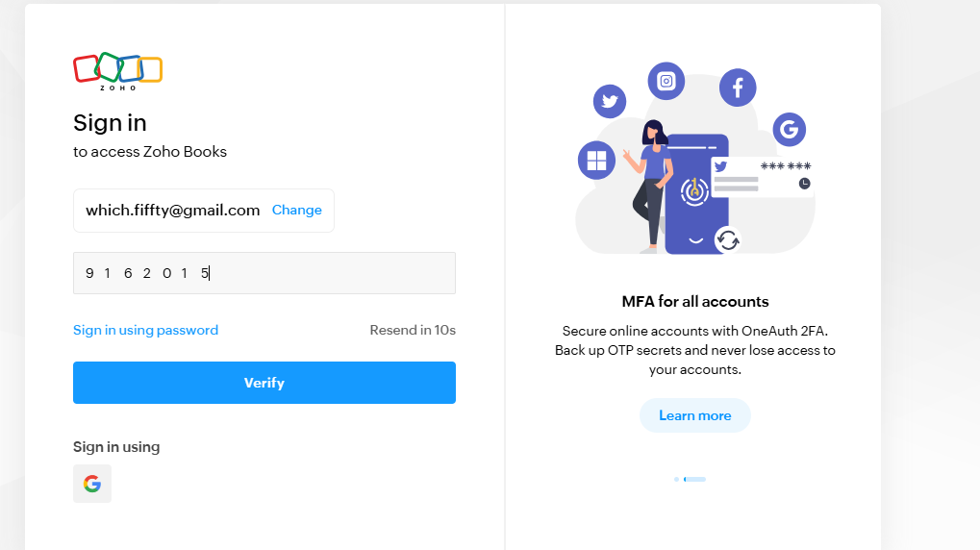Select the active carousel indicator bar

(694, 479)
